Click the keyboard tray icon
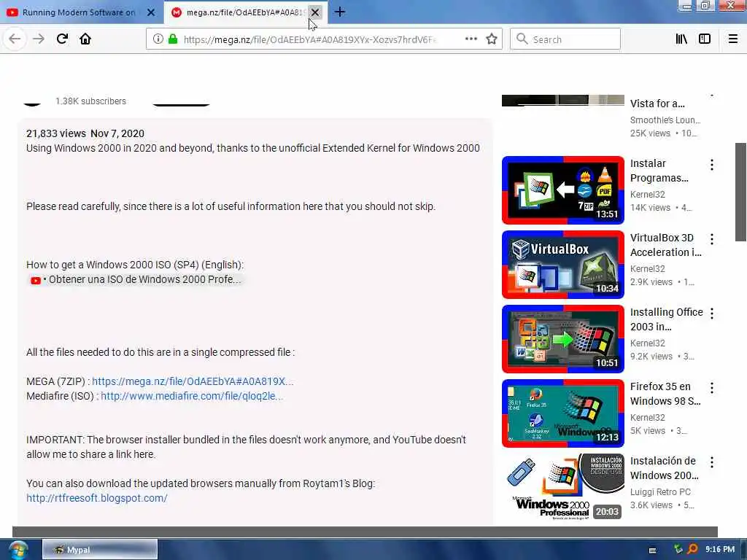Viewport: 747px width, 560px height. click(653, 551)
